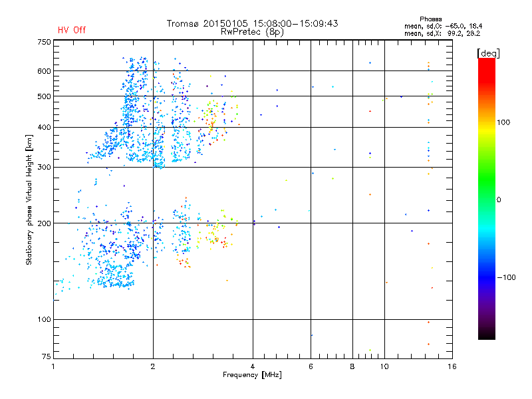Click the 'Frequency [MHz]' axis label
This screenshot has width=532, height=399.
pyautogui.click(x=252, y=375)
